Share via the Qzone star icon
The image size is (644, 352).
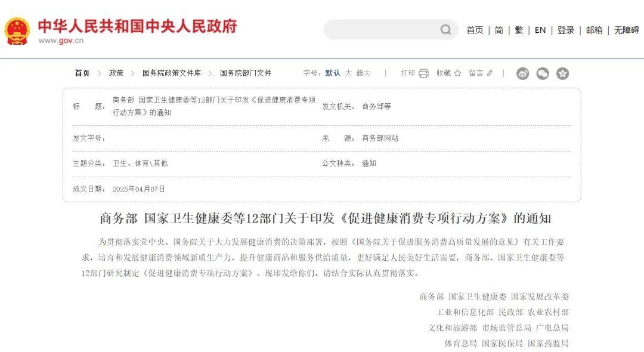[562, 73]
